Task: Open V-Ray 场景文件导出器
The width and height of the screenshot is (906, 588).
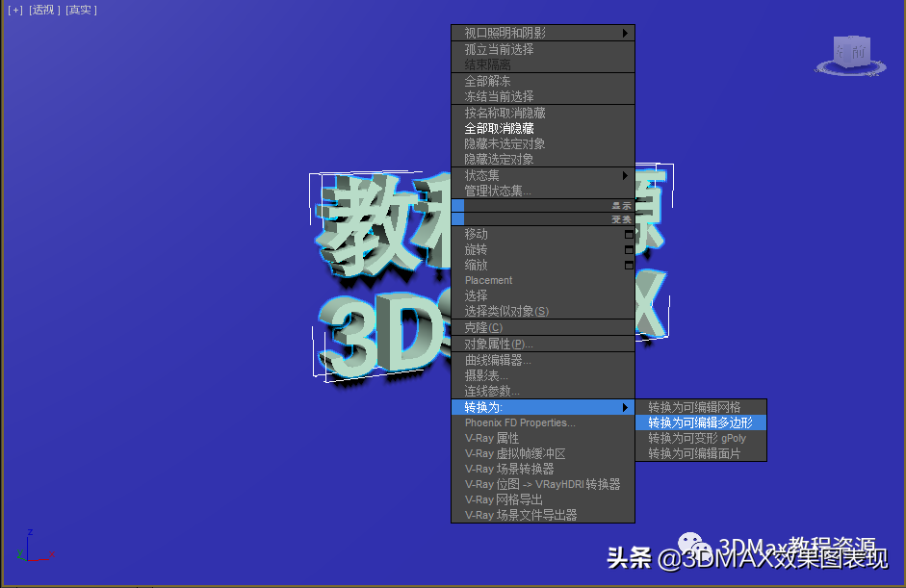Action: (x=543, y=515)
